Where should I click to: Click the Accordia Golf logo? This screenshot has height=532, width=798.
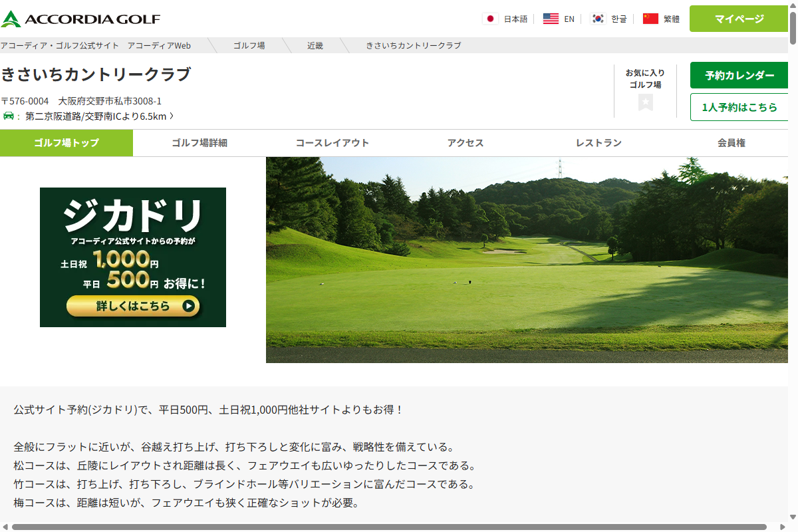pyautogui.click(x=80, y=19)
